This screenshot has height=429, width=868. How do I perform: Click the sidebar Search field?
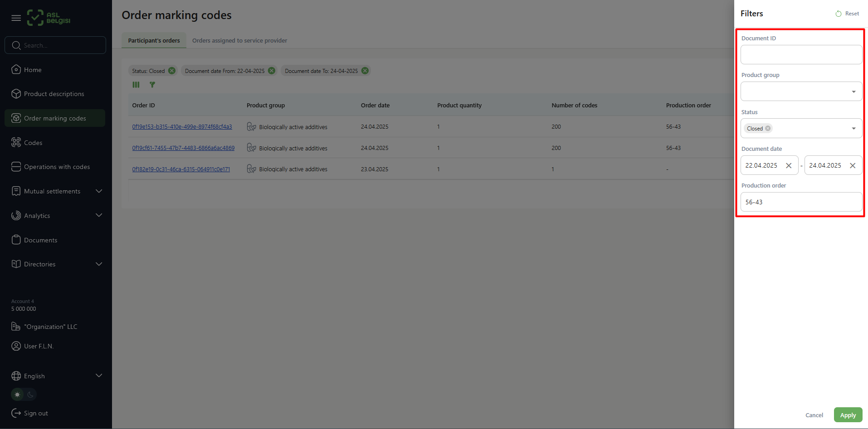[x=55, y=45]
